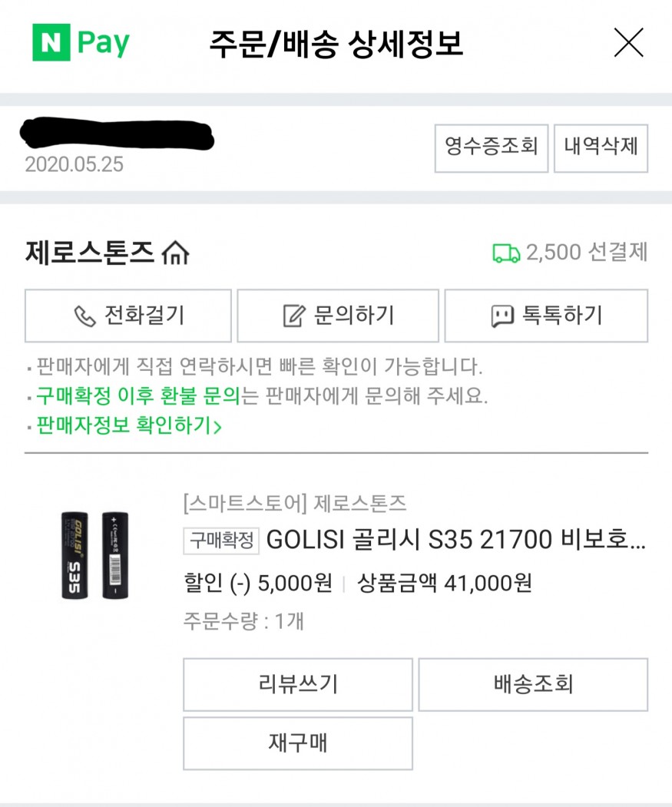Tap the 제로스톤즈 store name heading
This screenshot has height=807, width=672.
89,252
